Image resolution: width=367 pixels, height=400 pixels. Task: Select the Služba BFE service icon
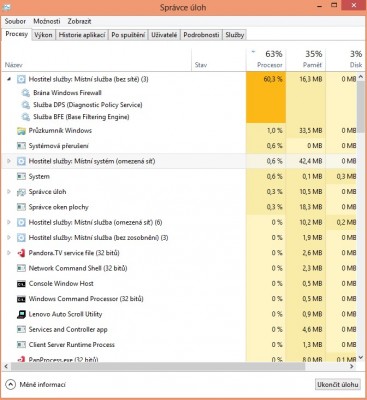tap(25, 117)
